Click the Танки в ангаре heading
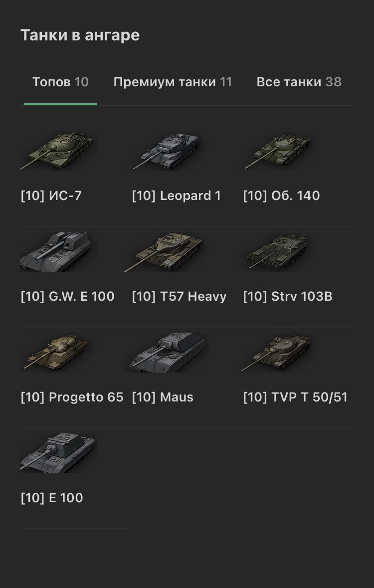Screen dimensions: 374x588 tap(80, 35)
